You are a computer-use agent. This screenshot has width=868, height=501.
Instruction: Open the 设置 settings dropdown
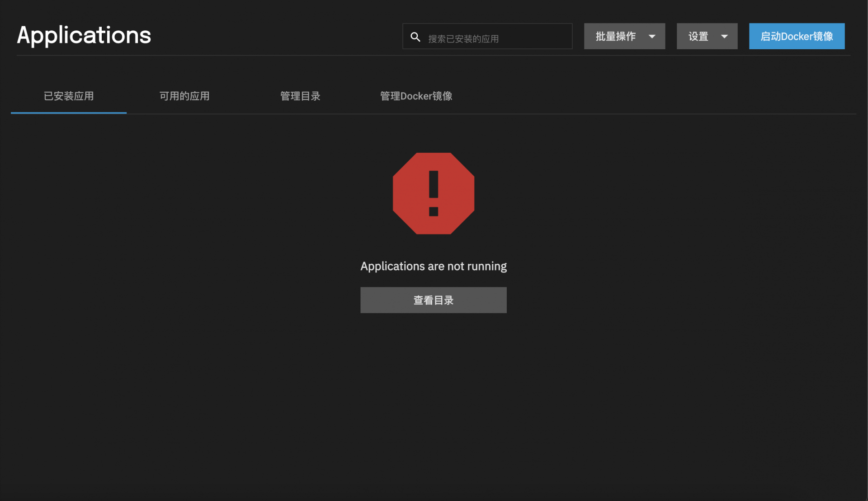(707, 36)
